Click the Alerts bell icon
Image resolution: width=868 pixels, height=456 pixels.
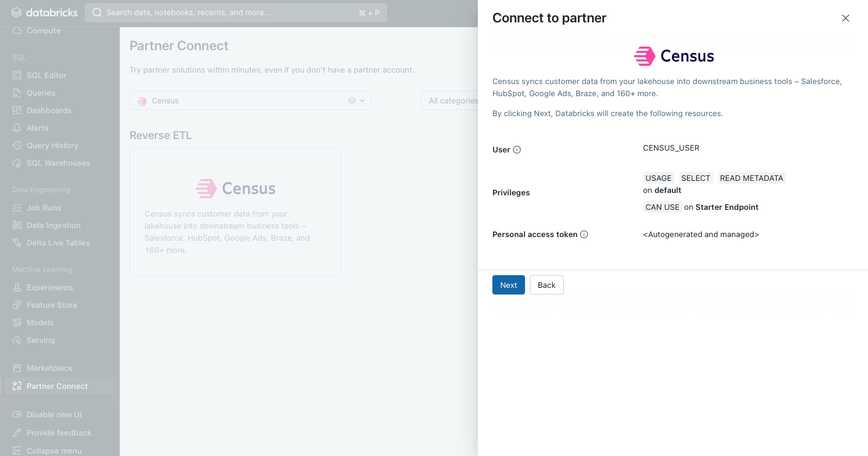tap(17, 128)
